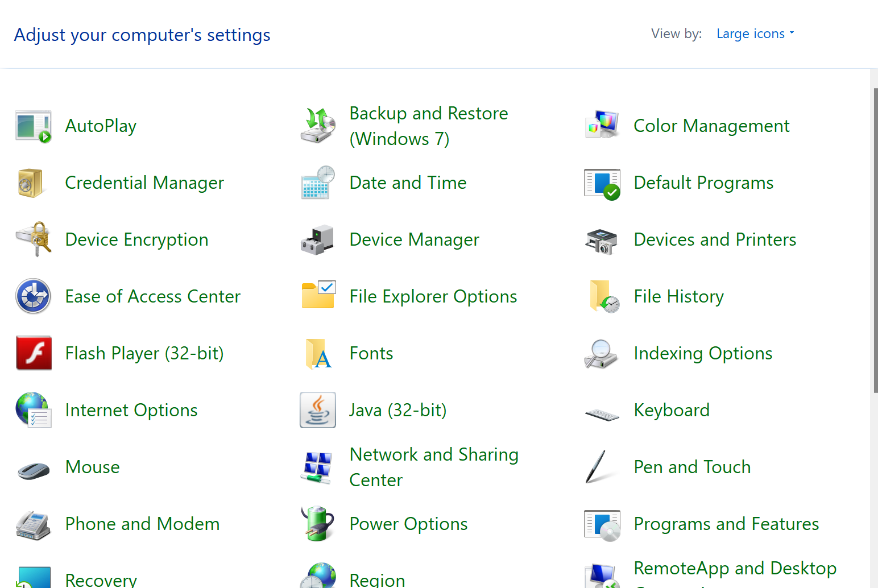
Task: Open the RemoteApp and Desktop link
Action: coord(735,573)
